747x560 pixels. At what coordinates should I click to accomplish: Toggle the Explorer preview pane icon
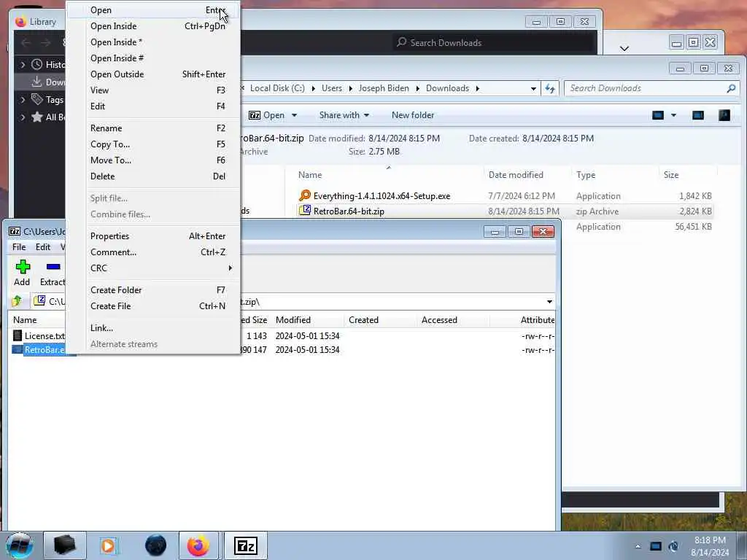point(698,115)
